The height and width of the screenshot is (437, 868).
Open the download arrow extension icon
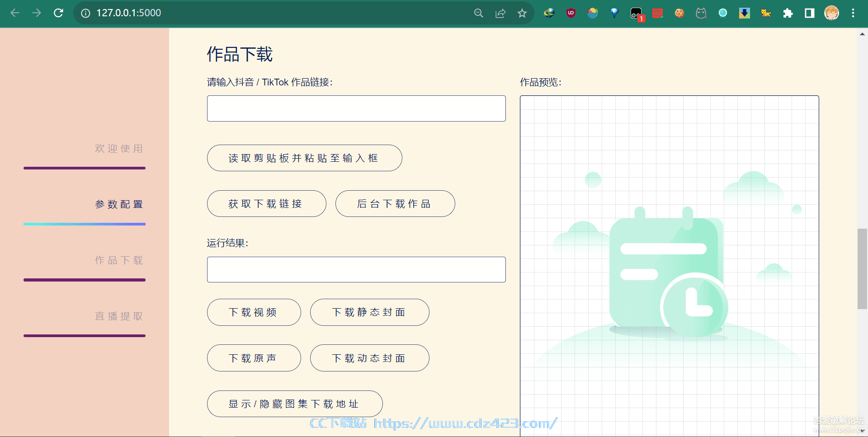745,13
